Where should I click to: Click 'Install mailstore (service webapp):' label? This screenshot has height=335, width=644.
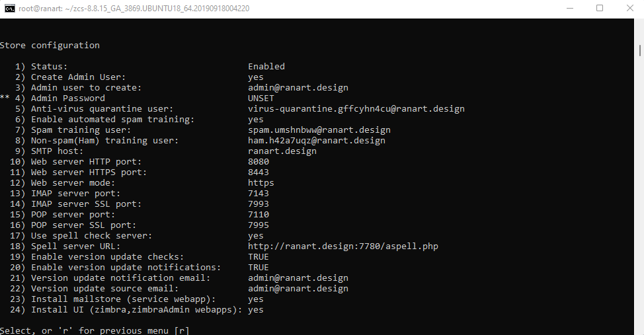tap(123, 299)
